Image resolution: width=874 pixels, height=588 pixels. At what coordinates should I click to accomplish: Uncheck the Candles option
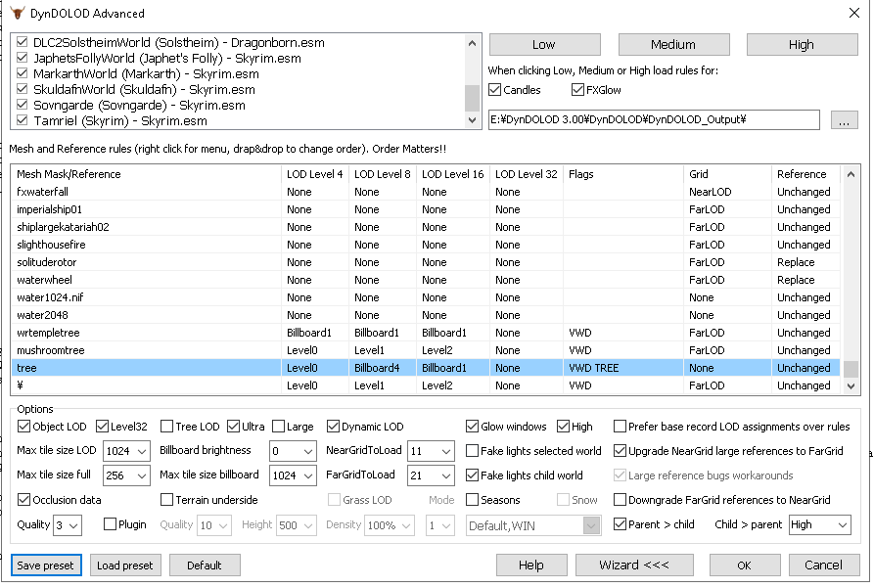pos(494,90)
